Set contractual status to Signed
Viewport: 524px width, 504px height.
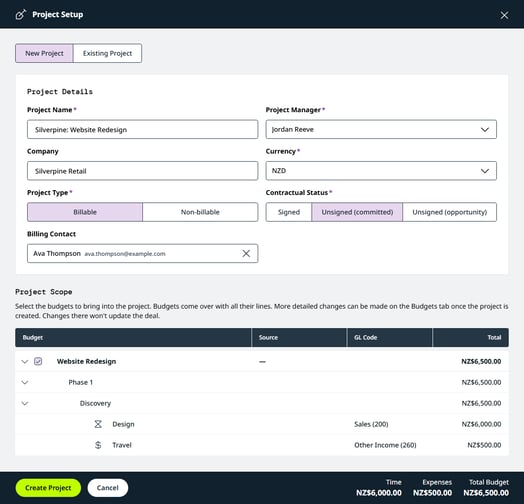(x=289, y=212)
